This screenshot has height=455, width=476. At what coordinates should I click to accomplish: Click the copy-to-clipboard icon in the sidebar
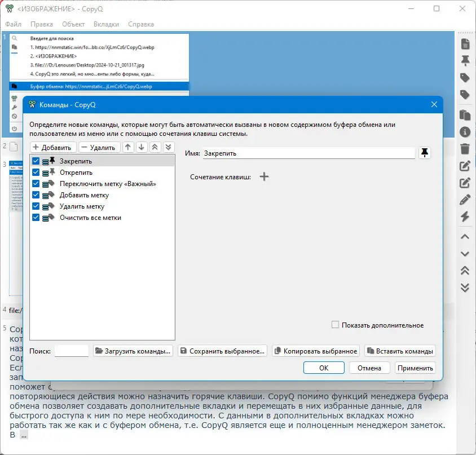465,115
